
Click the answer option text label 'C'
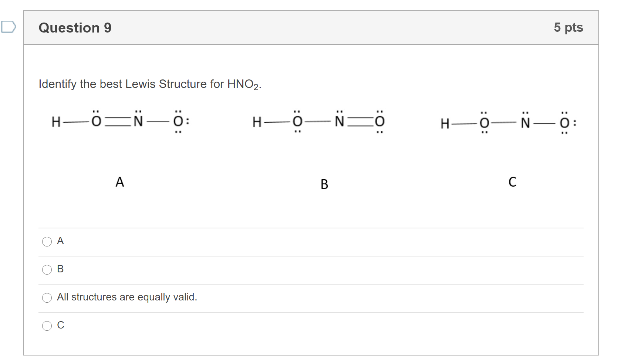pos(61,325)
